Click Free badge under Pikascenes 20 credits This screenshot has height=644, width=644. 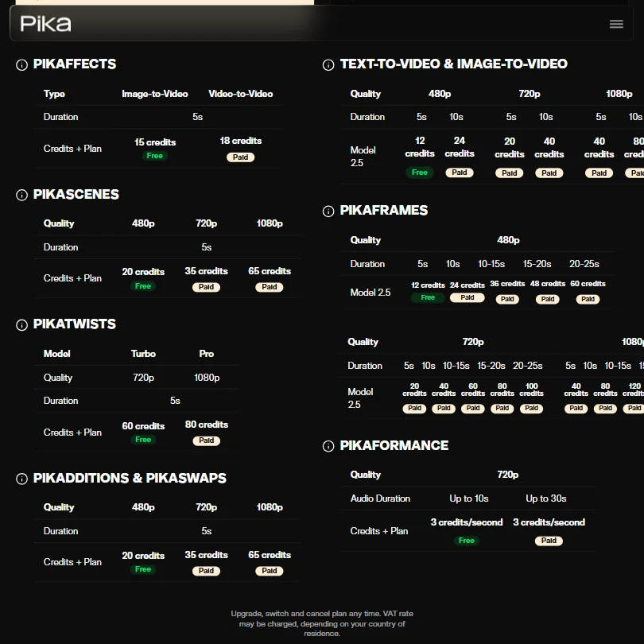(143, 286)
